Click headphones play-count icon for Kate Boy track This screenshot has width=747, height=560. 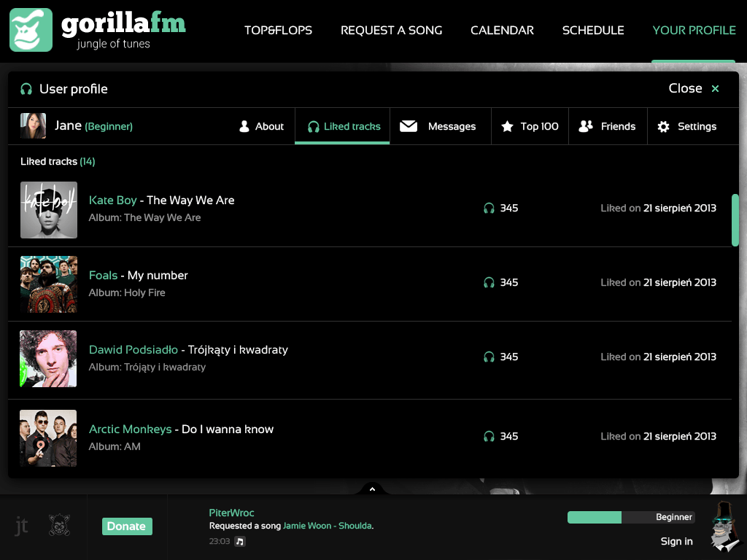[489, 208]
